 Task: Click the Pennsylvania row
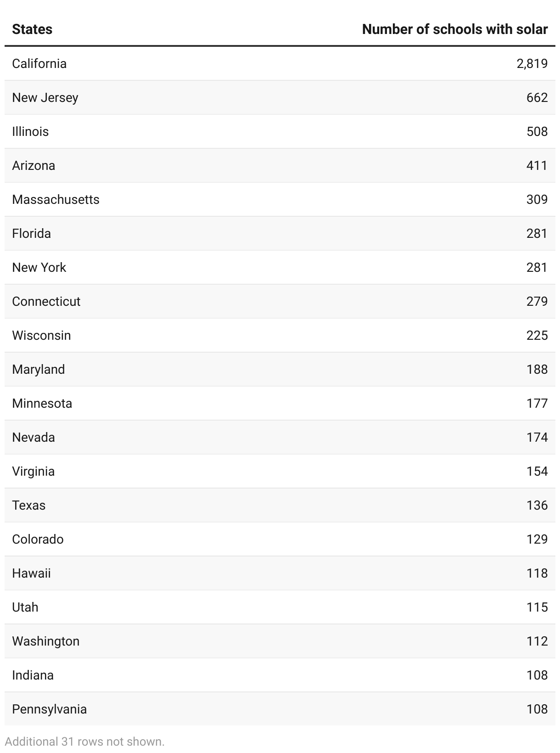click(x=280, y=709)
